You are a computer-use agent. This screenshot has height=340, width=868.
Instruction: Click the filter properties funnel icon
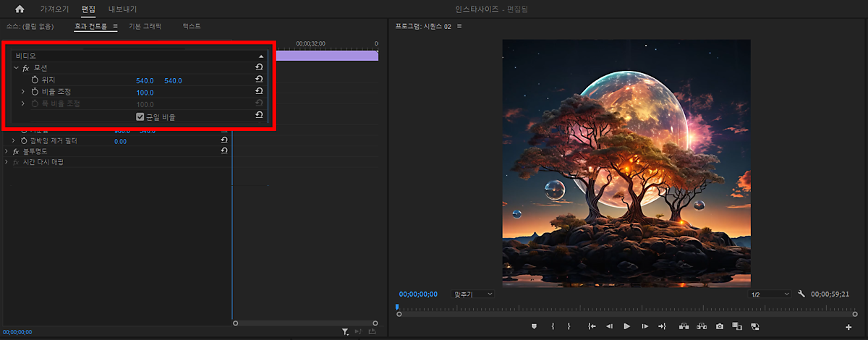(x=346, y=331)
